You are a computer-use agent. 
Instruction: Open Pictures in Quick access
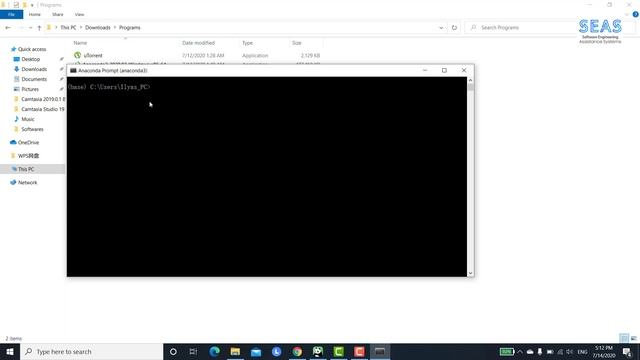[x=30, y=89]
